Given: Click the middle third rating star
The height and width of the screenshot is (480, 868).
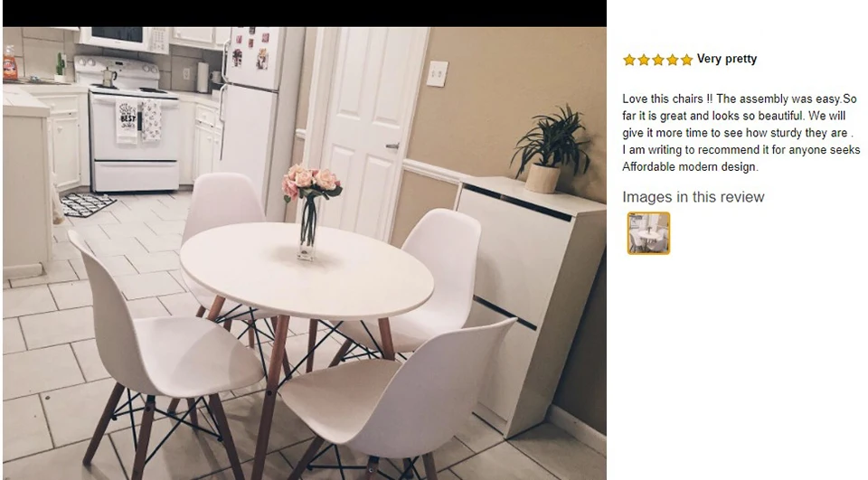Looking at the screenshot, I should (658, 60).
